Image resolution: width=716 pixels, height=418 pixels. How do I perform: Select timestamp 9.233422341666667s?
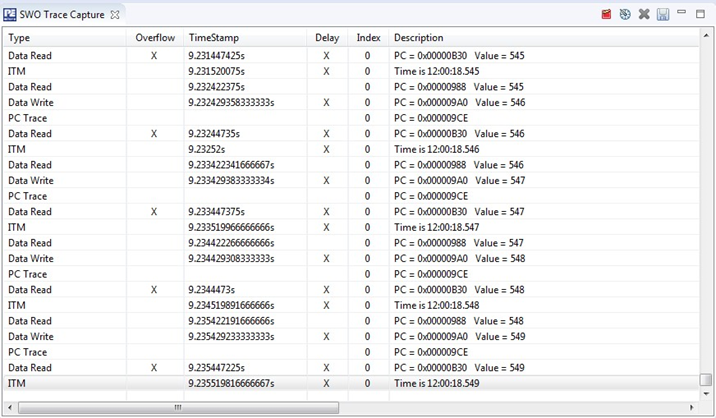tap(231, 165)
